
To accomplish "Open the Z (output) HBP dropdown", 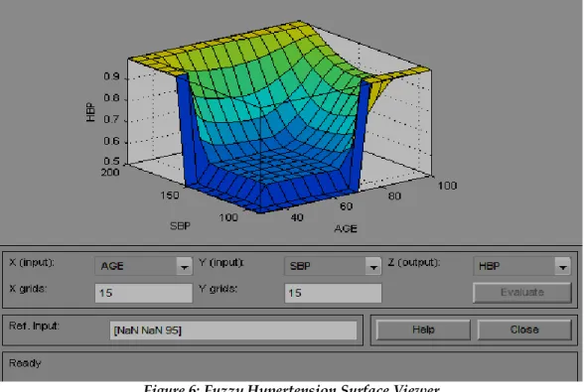I will tap(522, 266).
